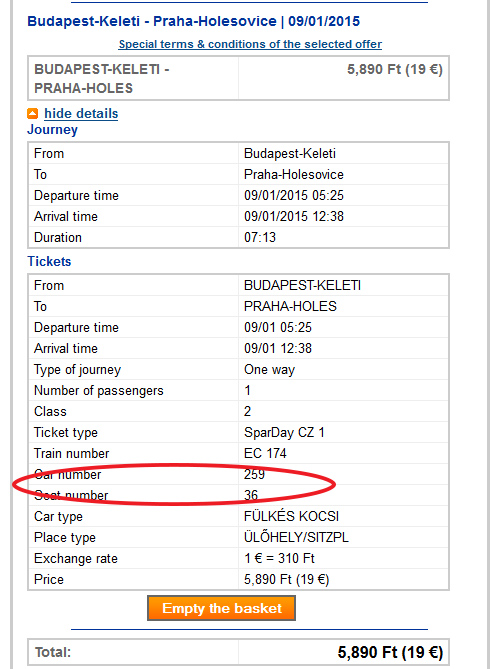Click the Tickets section heading

pyautogui.click(x=49, y=261)
